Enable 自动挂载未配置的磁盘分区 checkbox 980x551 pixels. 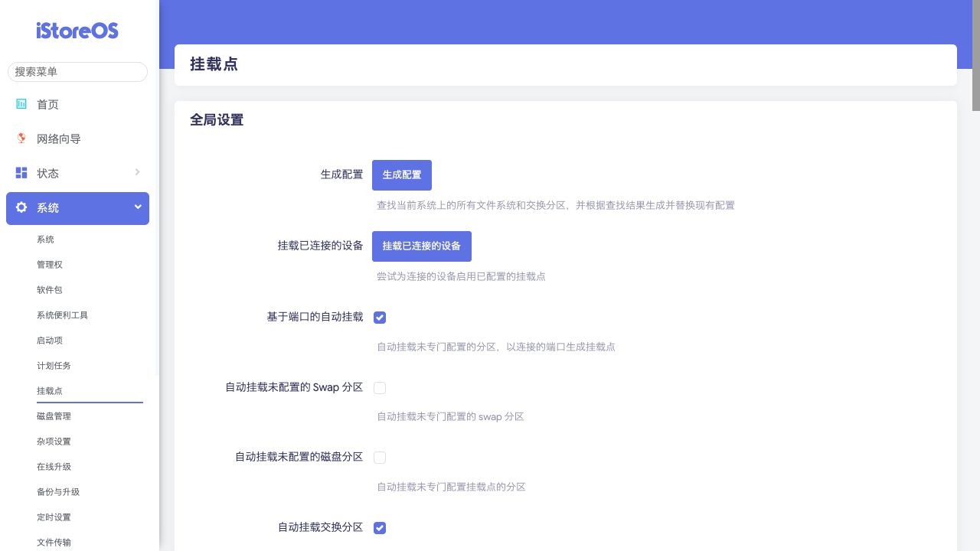380,458
